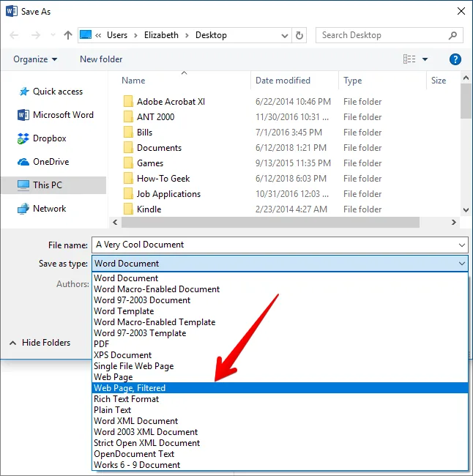Open the File name history dropdown arrow
Screen dimensions: 473x476
coord(461,245)
